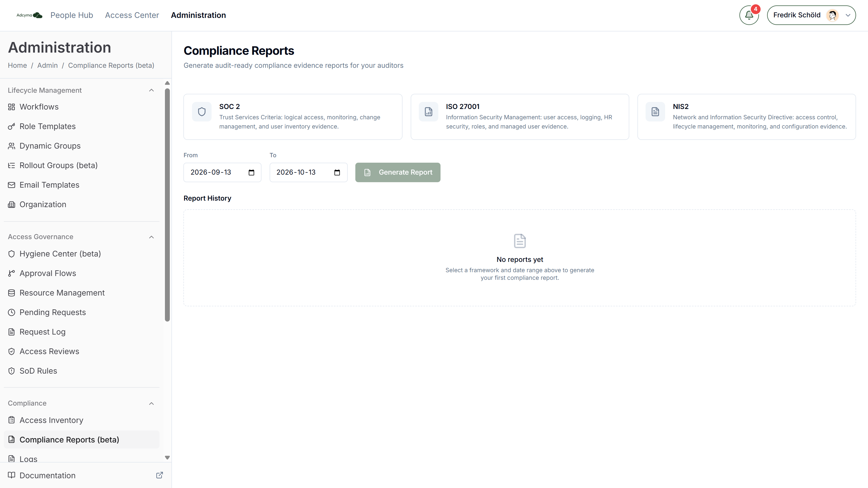Click the ISO 27001 report icon
Screen dimensions: 868x488
428,111
